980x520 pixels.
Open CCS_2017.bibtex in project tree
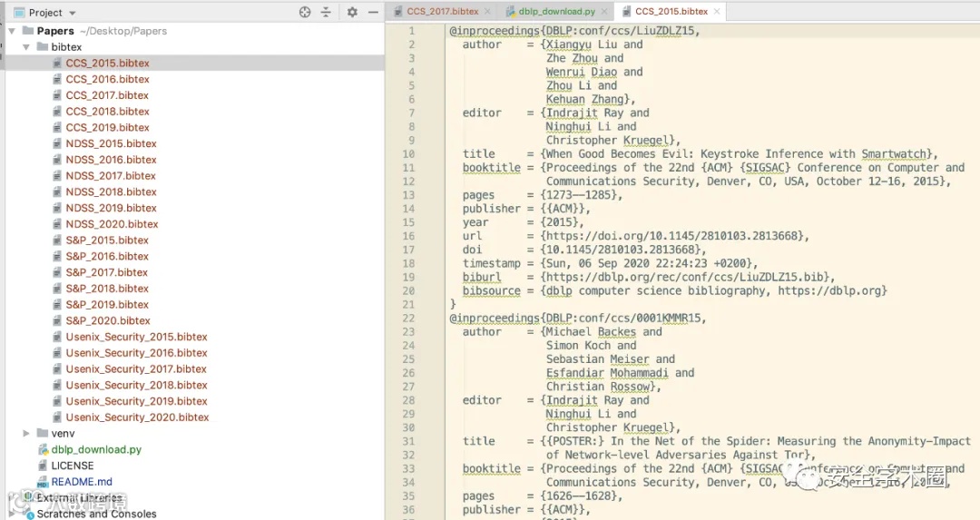[x=107, y=95]
